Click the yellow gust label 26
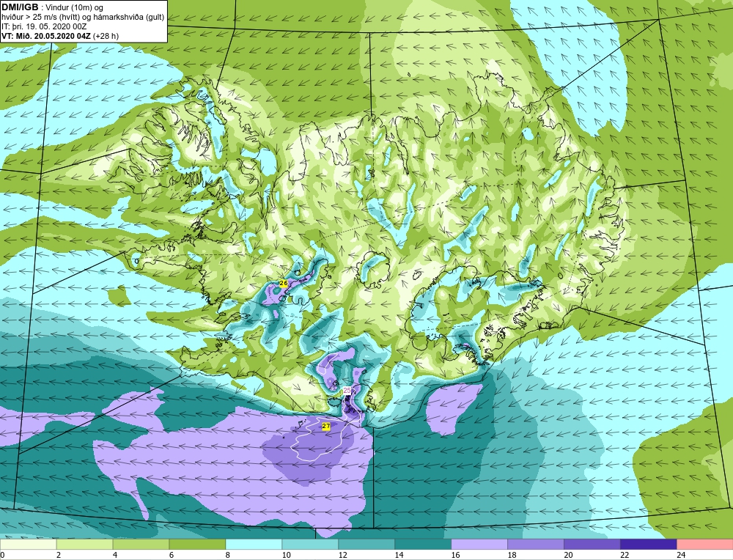Screen dimensions: 733x560 (x=283, y=283)
